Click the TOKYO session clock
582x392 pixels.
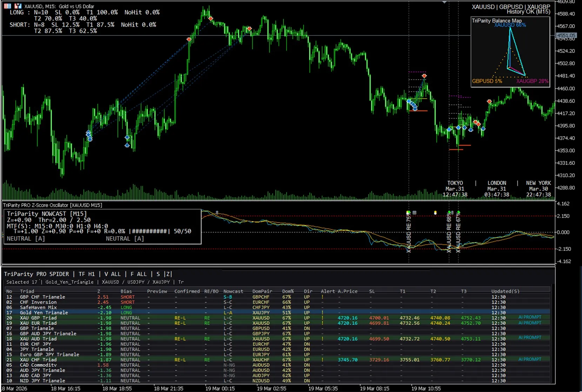pos(455,189)
